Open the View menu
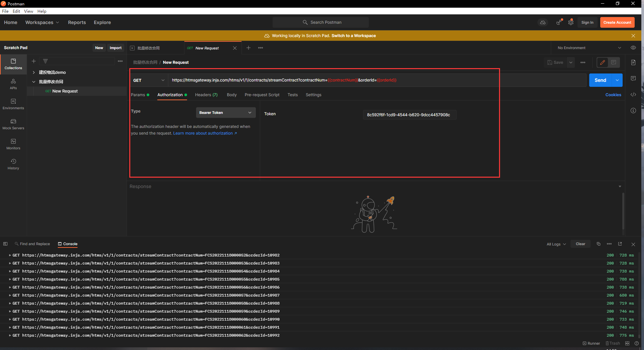Screen dimensions: 644x350 click(x=28, y=11)
